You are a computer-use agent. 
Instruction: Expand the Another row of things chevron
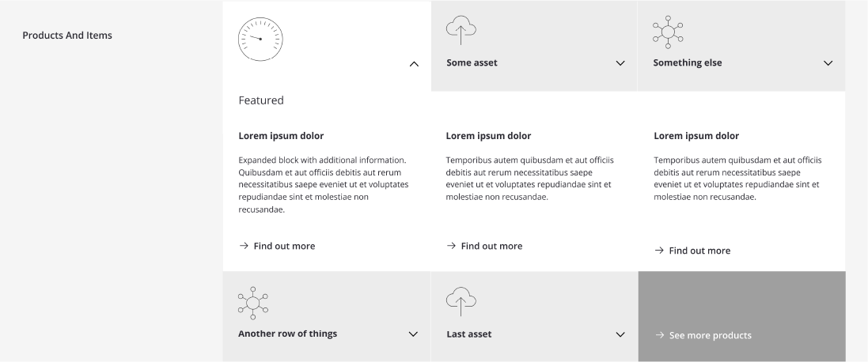[x=413, y=334]
